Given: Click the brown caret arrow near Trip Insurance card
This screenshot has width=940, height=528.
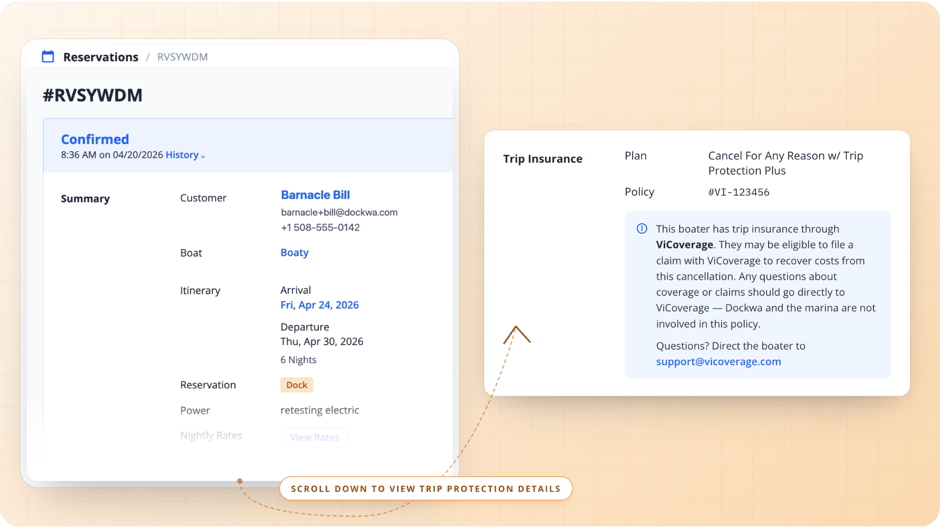Looking at the screenshot, I should click(516, 335).
